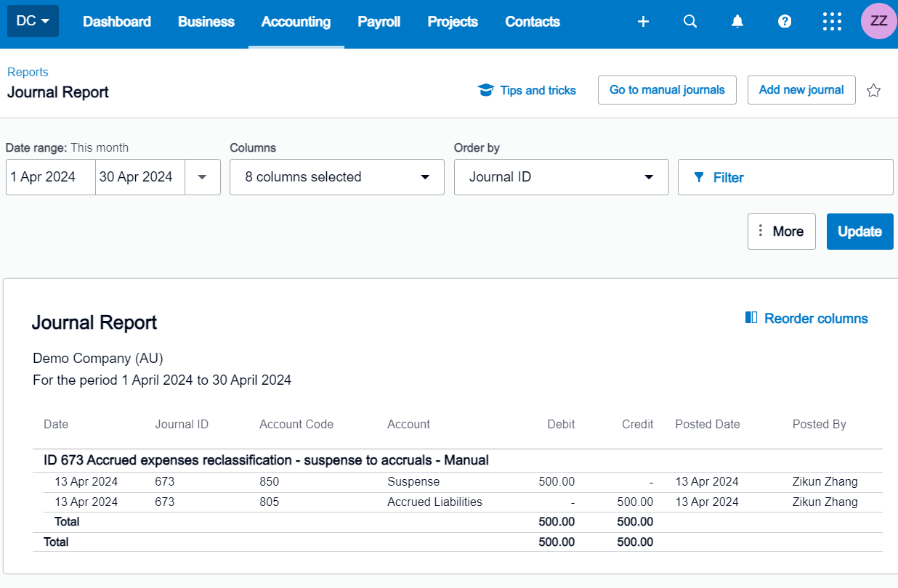Image resolution: width=898 pixels, height=588 pixels.
Task: Open the apps grid menu
Action: point(832,22)
